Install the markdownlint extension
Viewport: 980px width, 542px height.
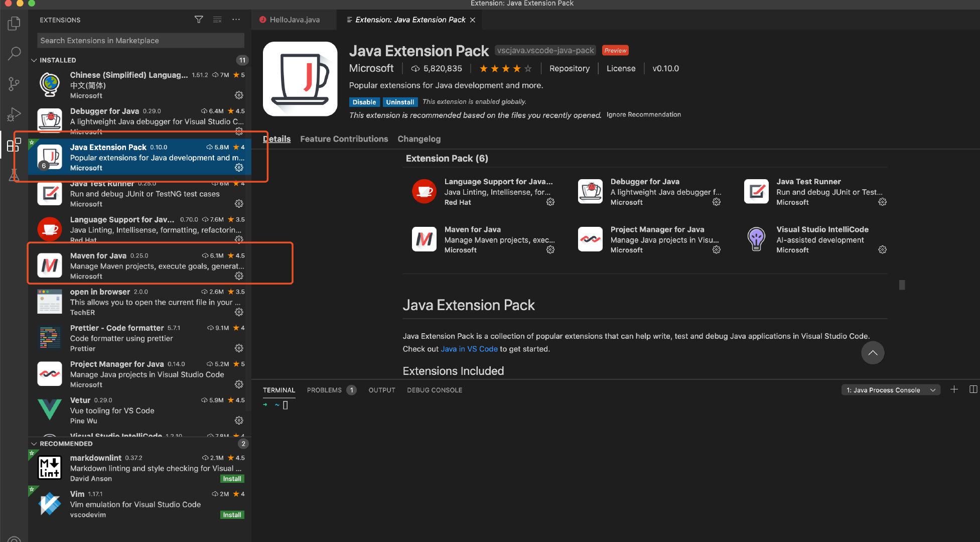click(232, 479)
